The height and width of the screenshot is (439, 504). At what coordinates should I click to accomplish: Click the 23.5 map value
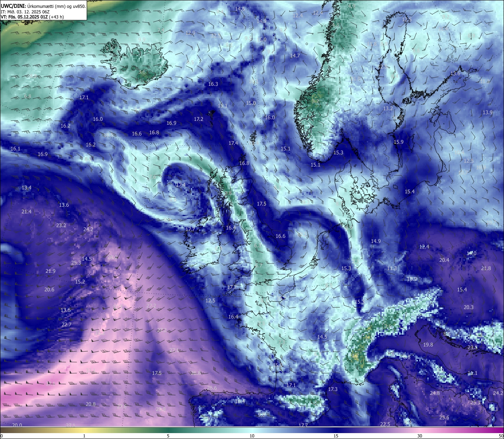(472, 347)
